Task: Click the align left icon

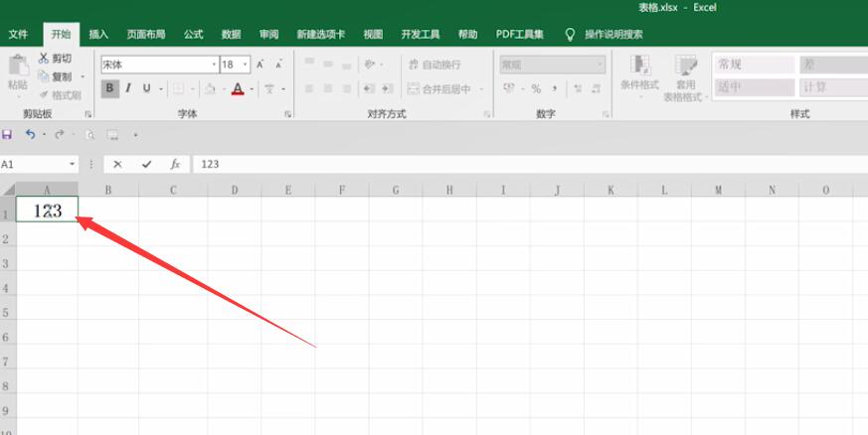Action: pos(309,88)
